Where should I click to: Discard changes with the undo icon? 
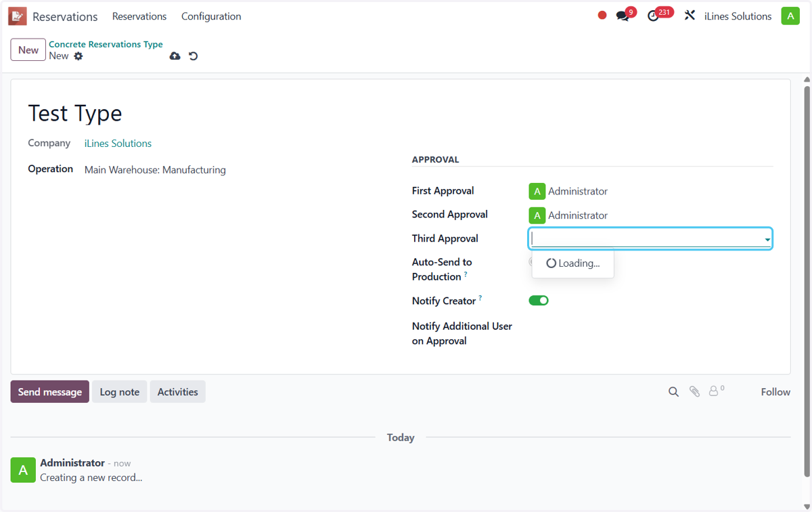tap(194, 56)
